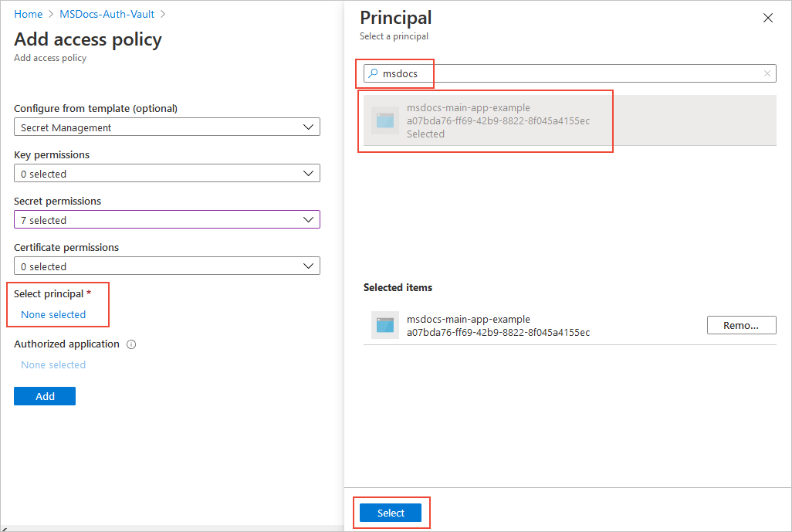This screenshot has width=792, height=532.
Task: Click the Add button
Action: (45, 396)
